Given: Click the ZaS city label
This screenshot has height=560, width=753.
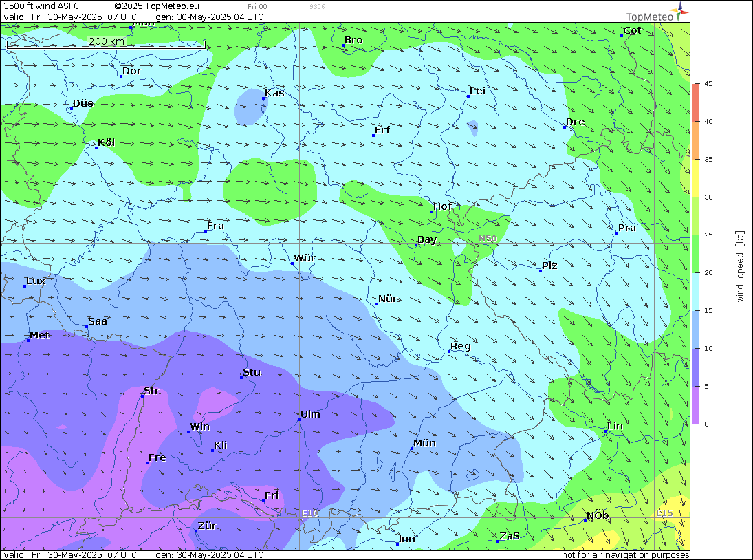Looking at the screenshot, I should 510,536.
